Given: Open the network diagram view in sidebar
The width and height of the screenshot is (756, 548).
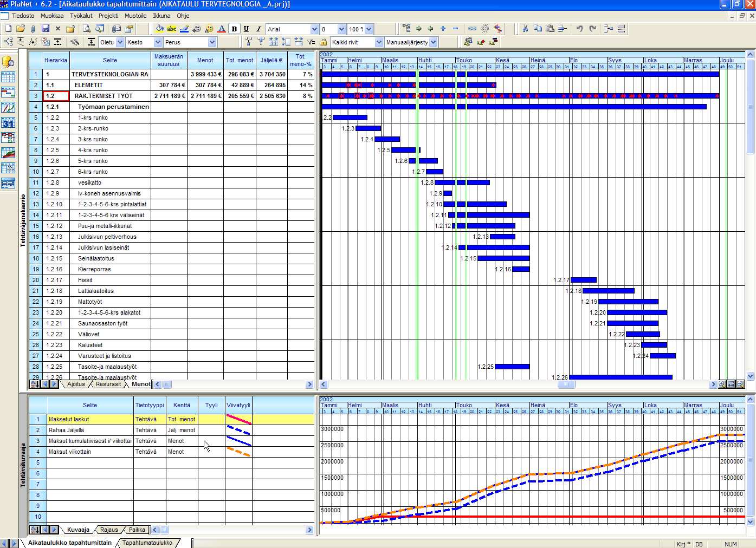Looking at the screenshot, I should coord(8,138).
